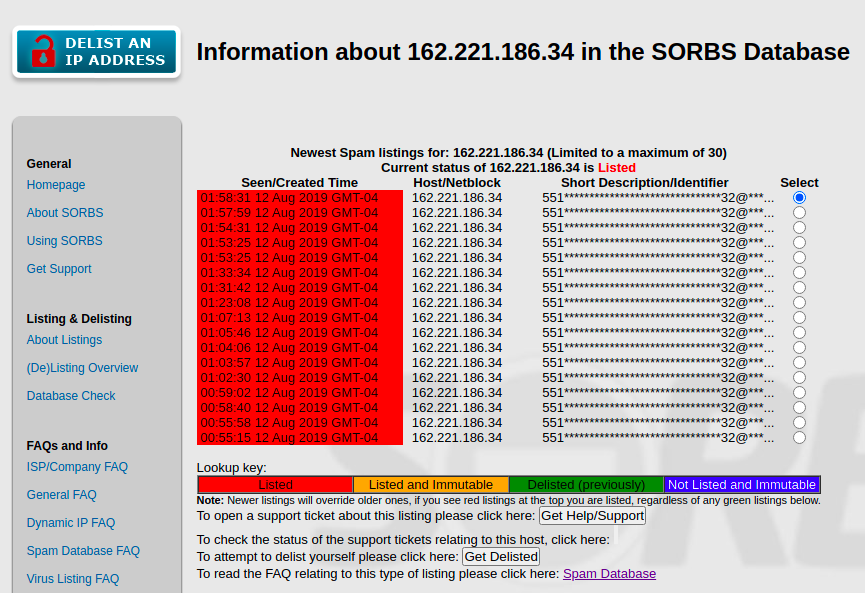Select radio button for 00:58:40 listing

coord(799,408)
